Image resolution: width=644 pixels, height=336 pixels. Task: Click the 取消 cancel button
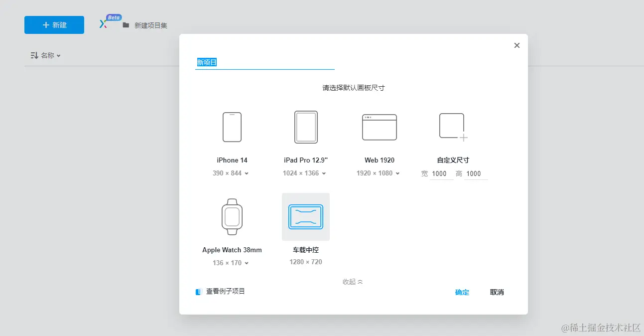[497, 292]
